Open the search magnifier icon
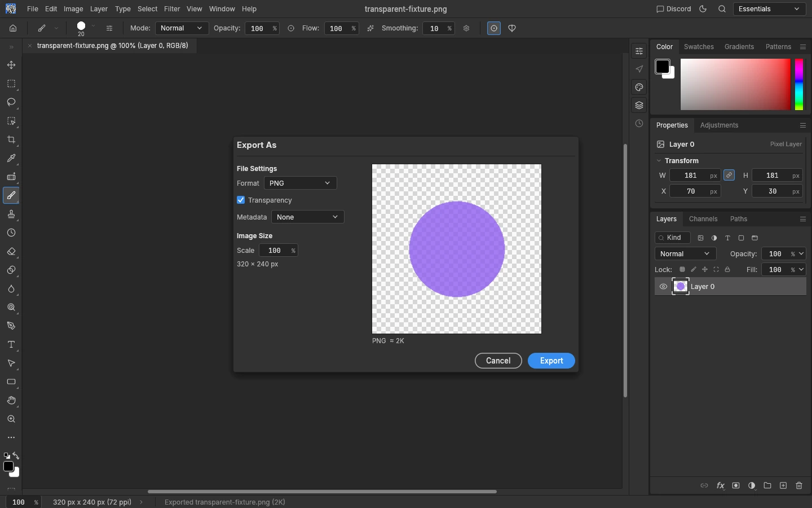The width and height of the screenshot is (812, 508). 722,9
